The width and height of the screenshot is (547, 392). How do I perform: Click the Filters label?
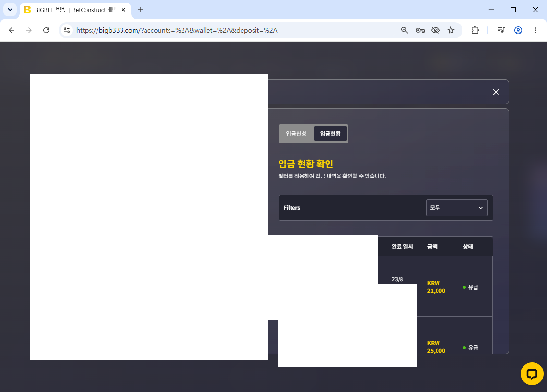point(292,208)
